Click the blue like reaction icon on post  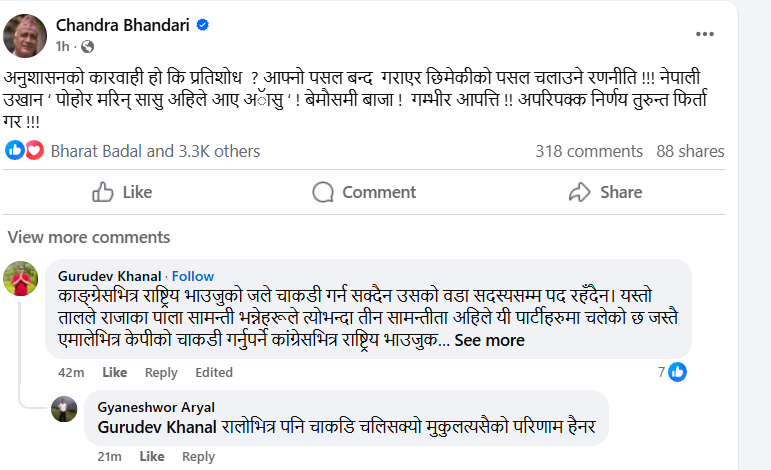click(x=15, y=151)
